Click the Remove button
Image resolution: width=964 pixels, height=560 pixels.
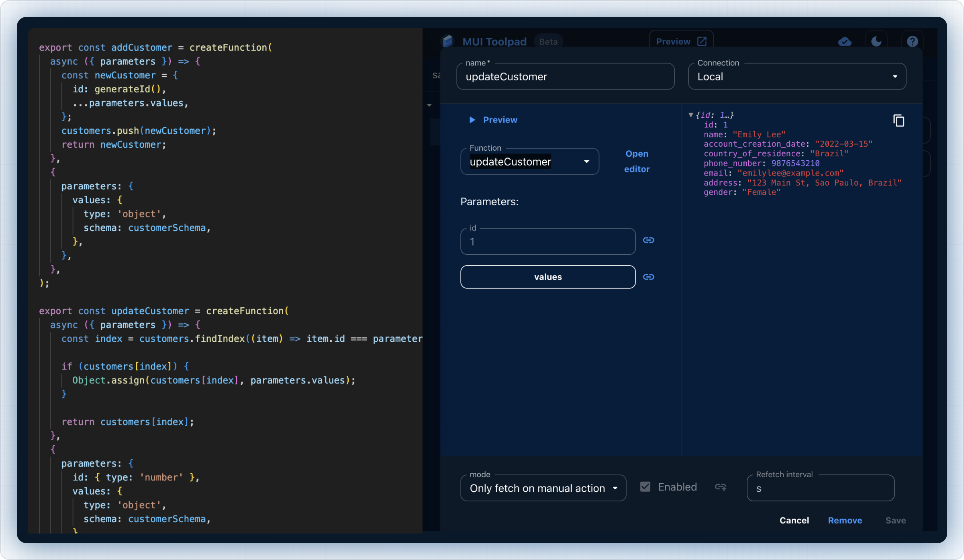tap(846, 520)
